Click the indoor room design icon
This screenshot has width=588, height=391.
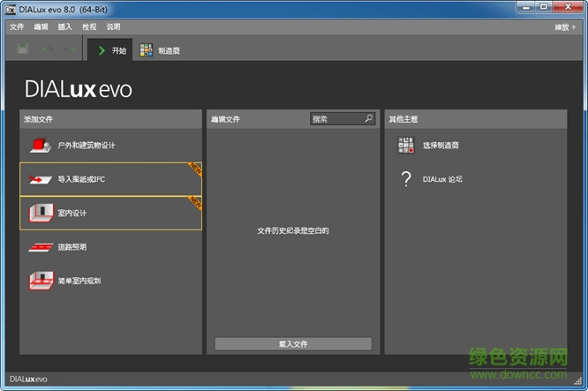point(41,213)
